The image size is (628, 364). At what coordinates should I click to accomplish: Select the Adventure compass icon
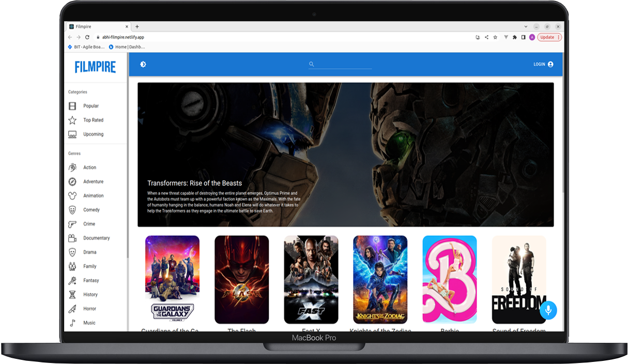[72, 182]
